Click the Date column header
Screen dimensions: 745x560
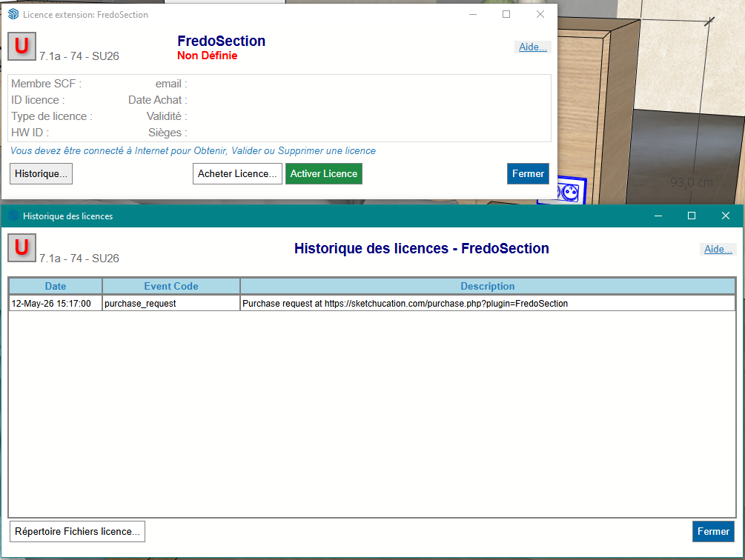[56, 286]
